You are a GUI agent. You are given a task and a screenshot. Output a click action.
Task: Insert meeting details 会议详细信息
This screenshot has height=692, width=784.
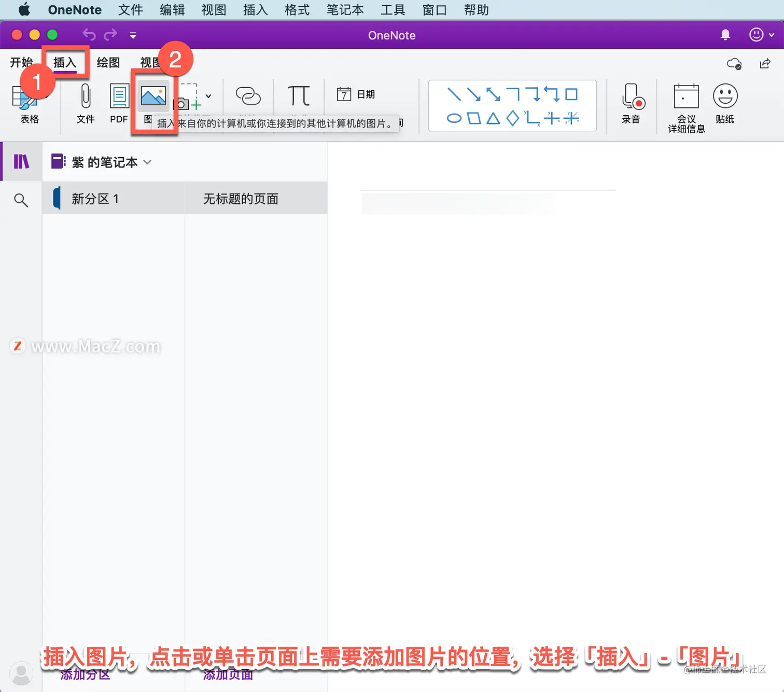686,108
